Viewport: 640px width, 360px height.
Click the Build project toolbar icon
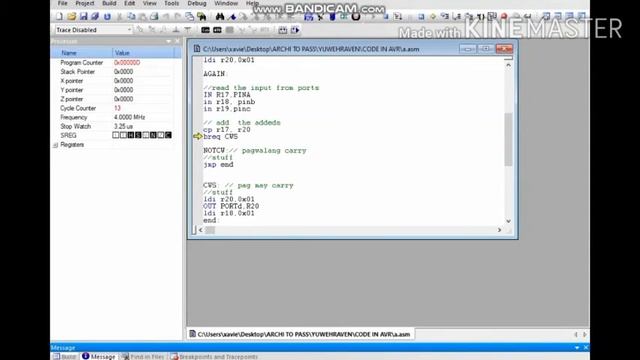tap(309, 16)
